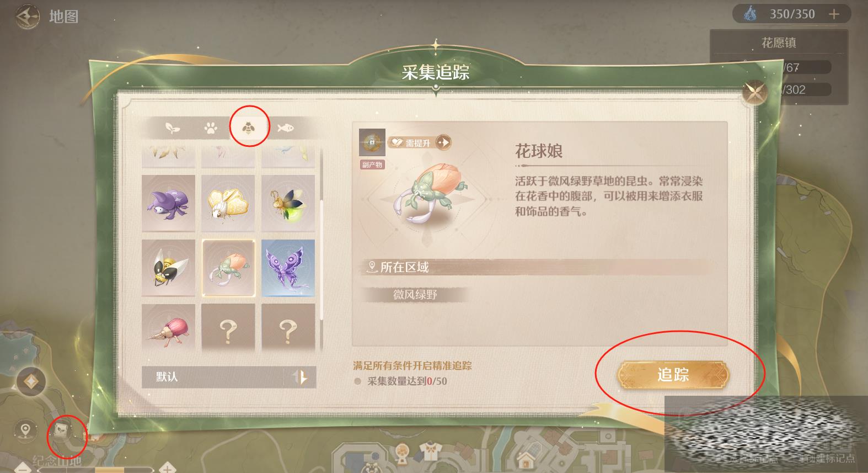
Task: Open the 副产物 byproduct icon
Action: point(372,144)
